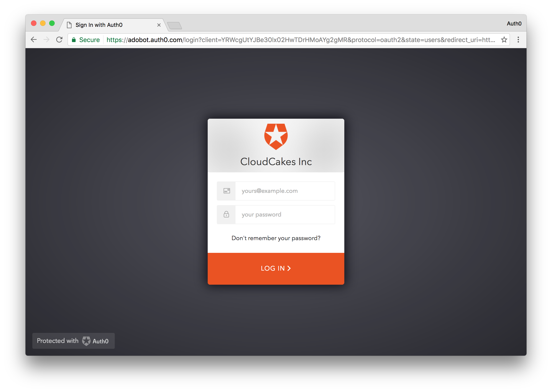Close the Sign In with Auth0 tab
This screenshot has width=552, height=392.
coord(159,25)
